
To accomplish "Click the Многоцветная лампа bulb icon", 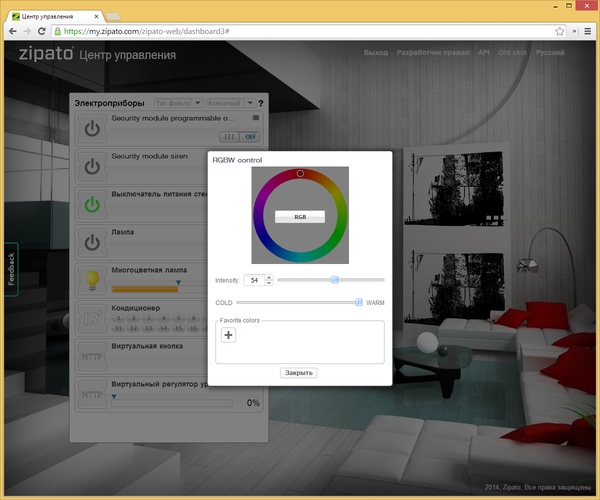I will pos(92,280).
